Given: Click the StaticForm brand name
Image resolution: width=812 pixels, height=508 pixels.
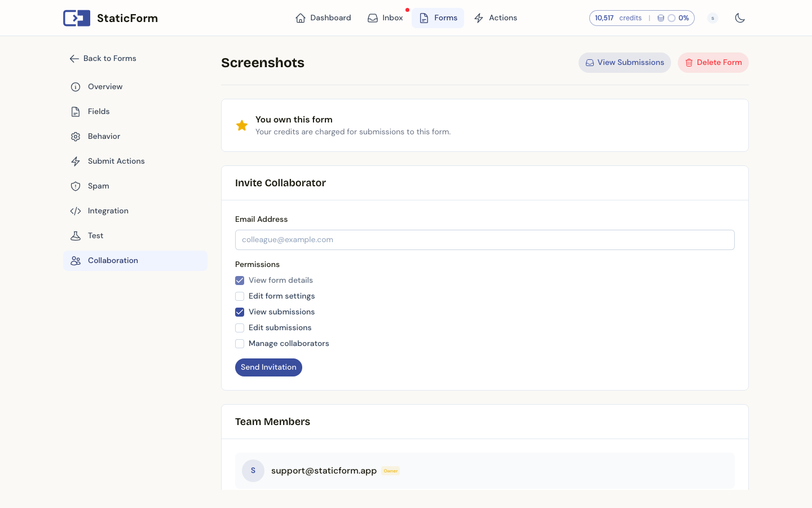Looking at the screenshot, I should click(x=127, y=18).
